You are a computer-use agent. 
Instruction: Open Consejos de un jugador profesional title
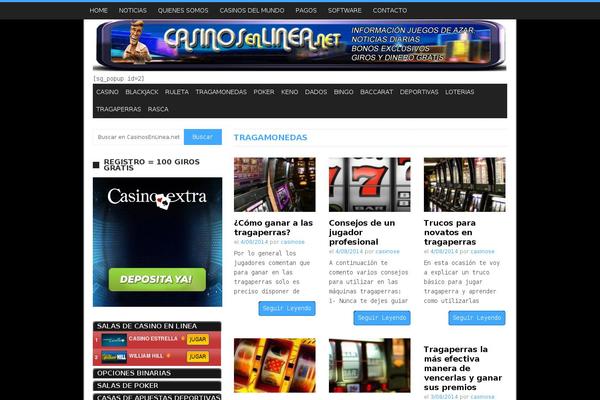[x=362, y=232]
